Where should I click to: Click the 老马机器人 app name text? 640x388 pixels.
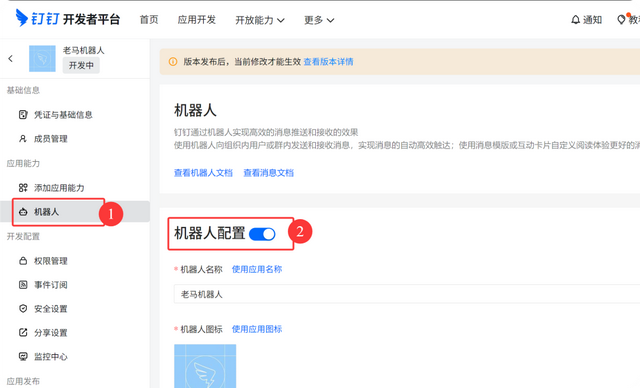[x=83, y=50]
